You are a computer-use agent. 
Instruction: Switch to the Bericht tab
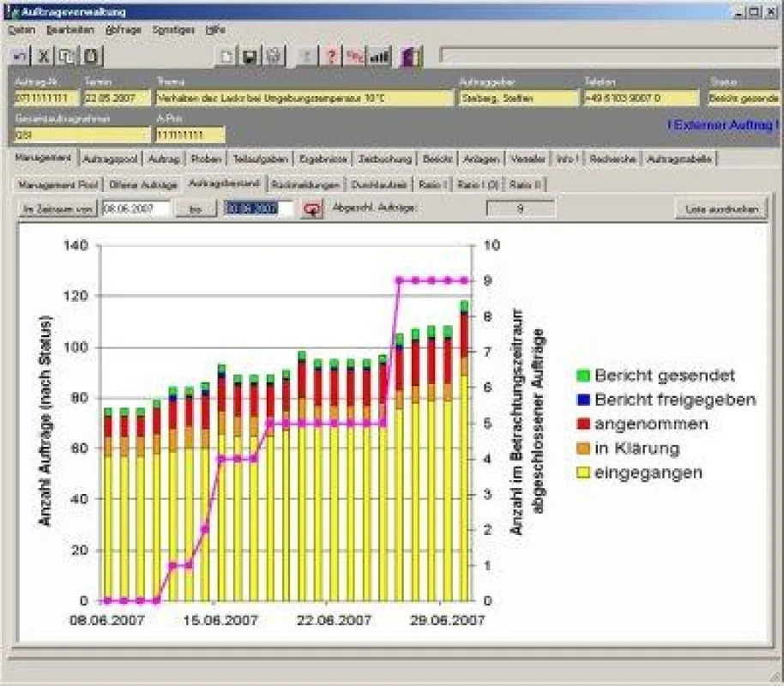437,159
